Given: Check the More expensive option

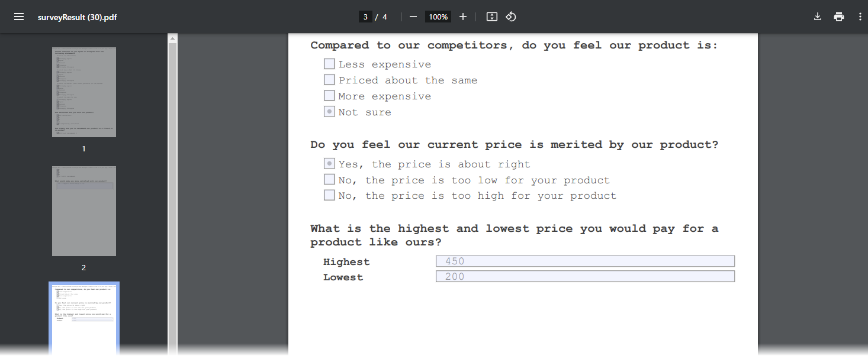Looking at the screenshot, I should click(329, 95).
